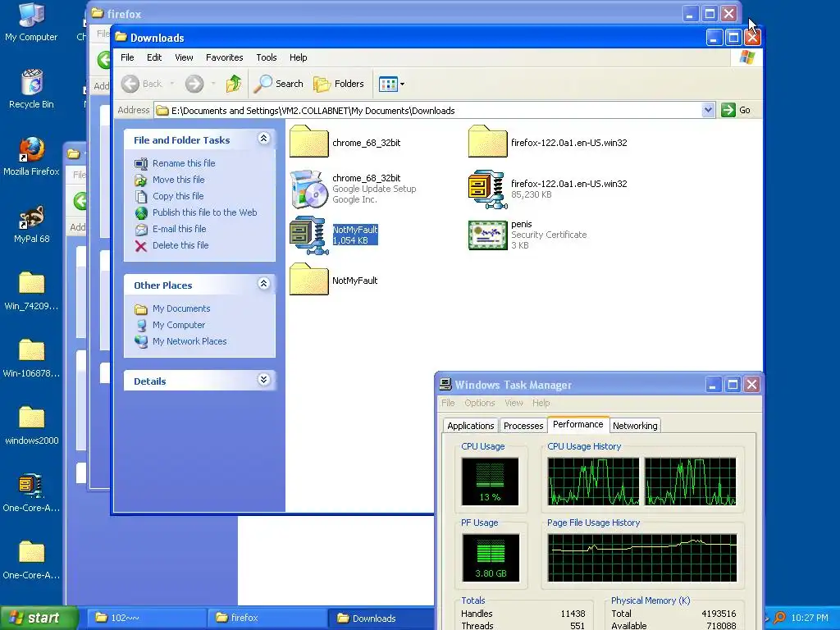840x630 pixels.
Task: Switch to Processes tab in Task Manager
Action: 523,426
